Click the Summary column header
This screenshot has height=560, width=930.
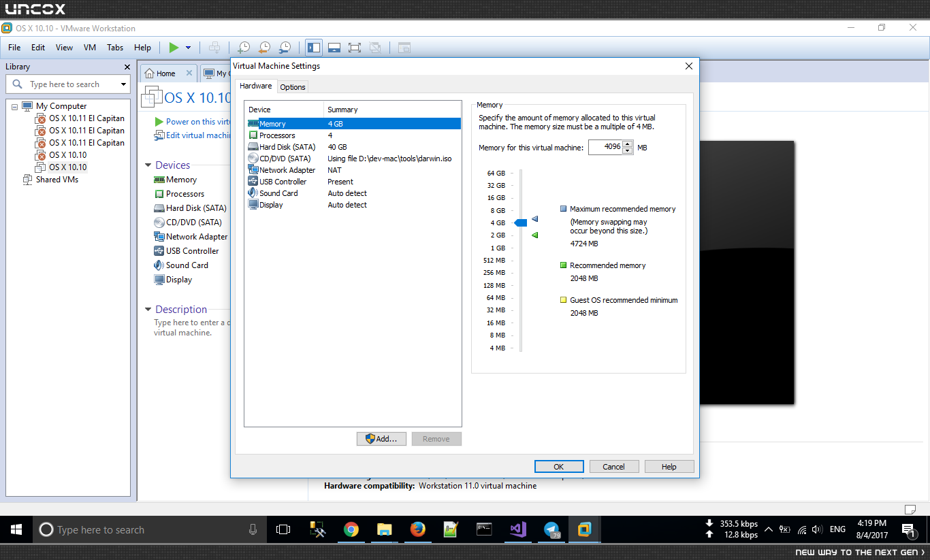pyautogui.click(x=392, y=110)
